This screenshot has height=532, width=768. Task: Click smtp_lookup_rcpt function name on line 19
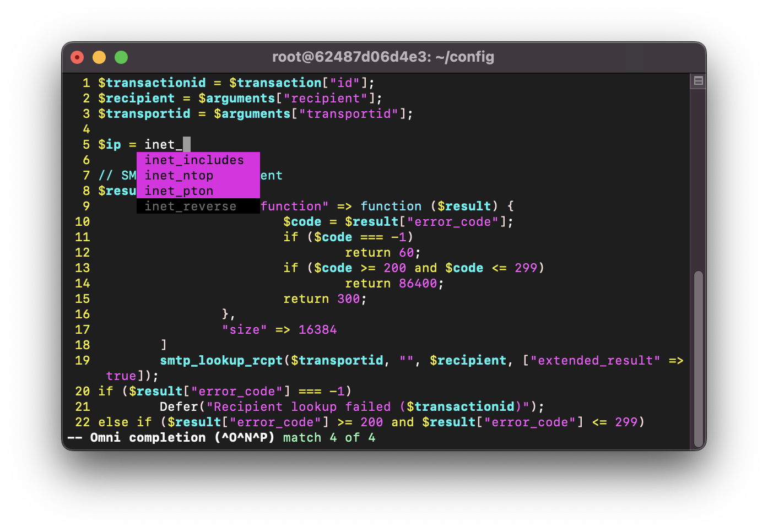click(x=221, y=360)
